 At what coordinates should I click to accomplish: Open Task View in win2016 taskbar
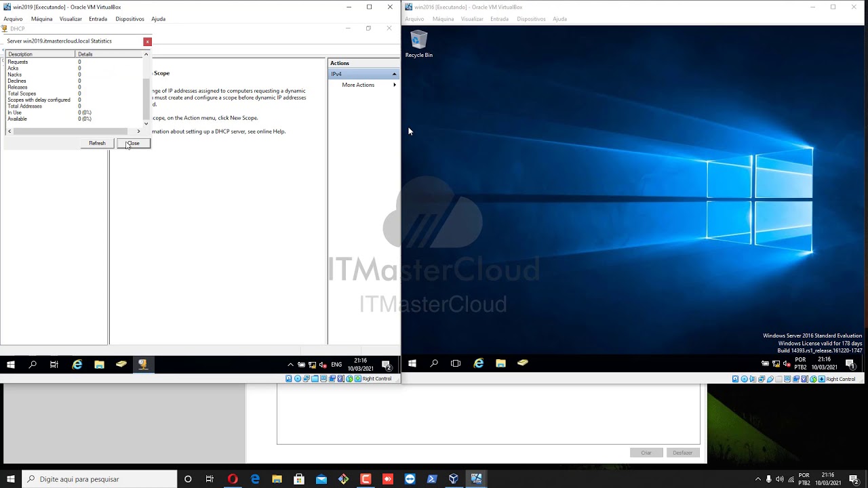pos(456,363)
